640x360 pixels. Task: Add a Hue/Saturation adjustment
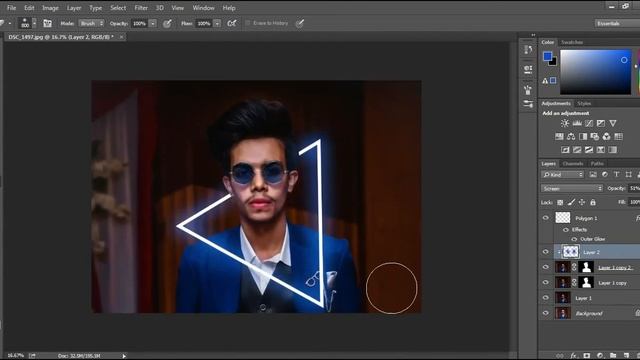point(559,137)
